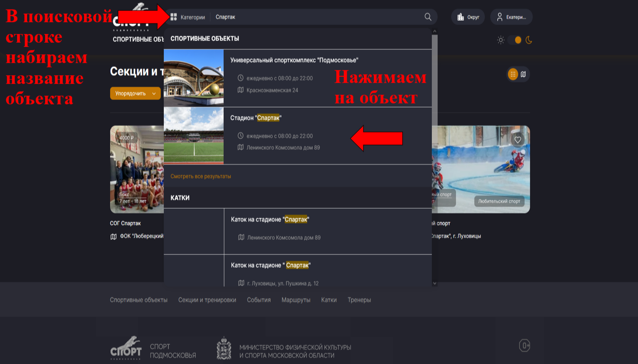Click address г. Луховицы, ул. Пушкина д. 12
The image size is (638, 364).
pyautogui.click(x=283, y=283)
